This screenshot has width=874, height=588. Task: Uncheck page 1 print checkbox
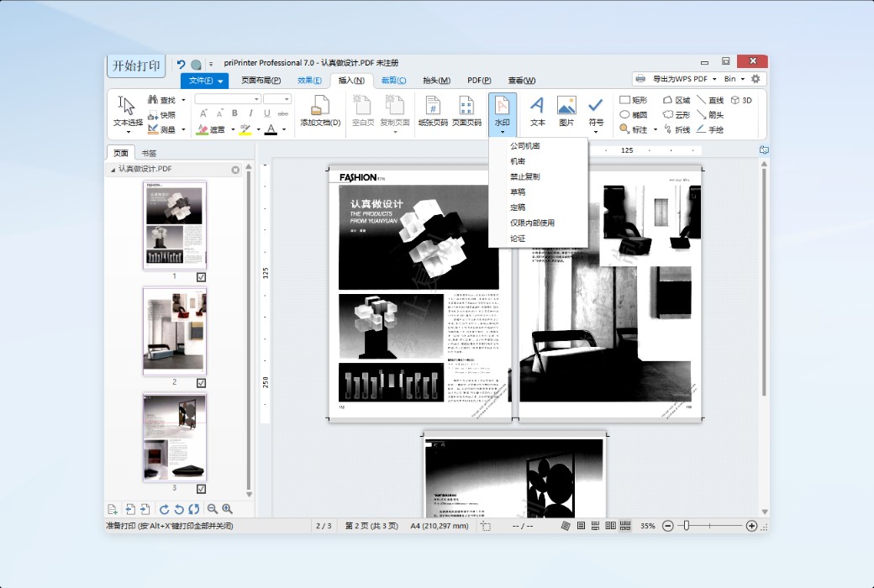[x=201, y=277]
